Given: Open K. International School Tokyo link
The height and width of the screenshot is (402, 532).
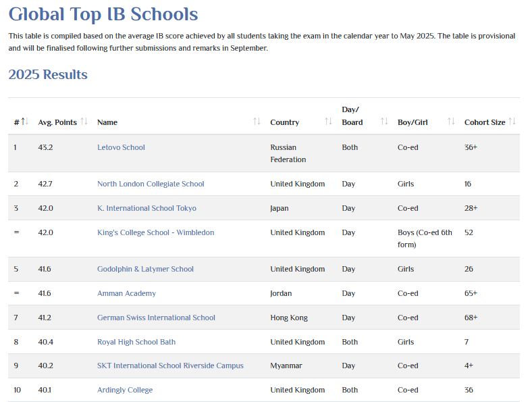Looking at the screenshot, I should [147, 208].
